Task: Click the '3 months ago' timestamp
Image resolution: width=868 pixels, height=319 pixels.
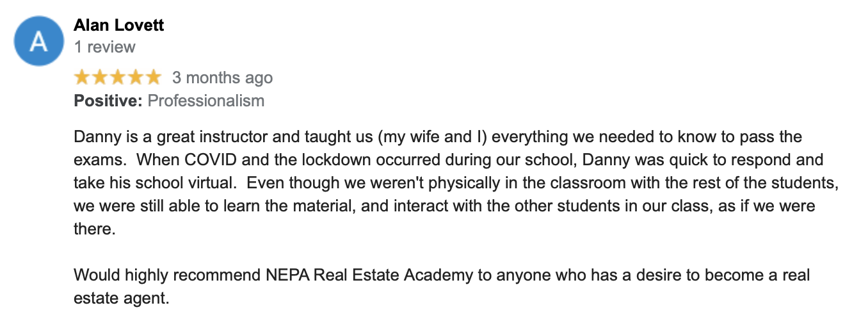Action: [222, 78]
